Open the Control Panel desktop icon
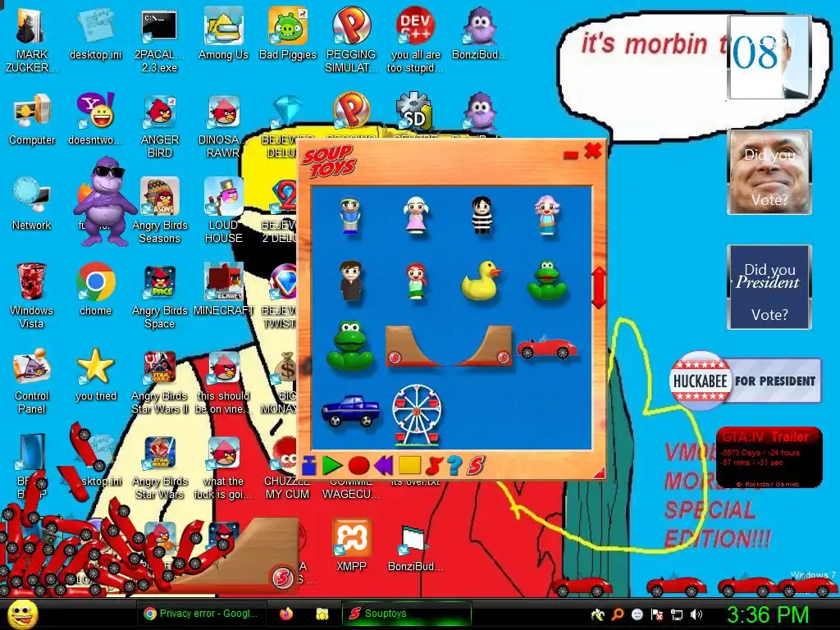 click(x=32, y=381)
